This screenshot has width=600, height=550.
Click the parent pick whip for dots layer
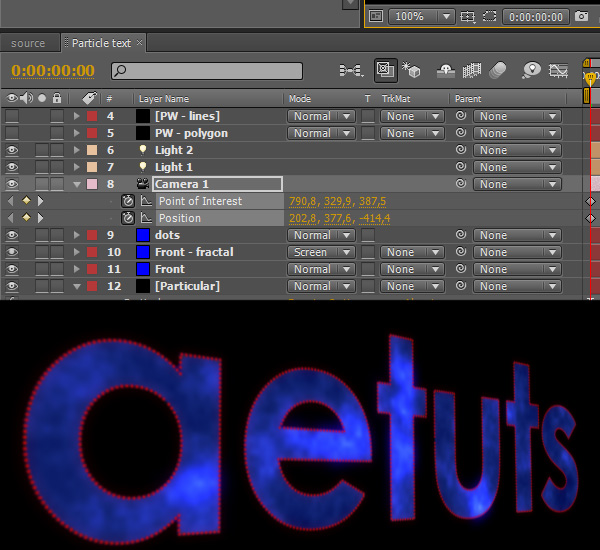[x=461, y=235]
